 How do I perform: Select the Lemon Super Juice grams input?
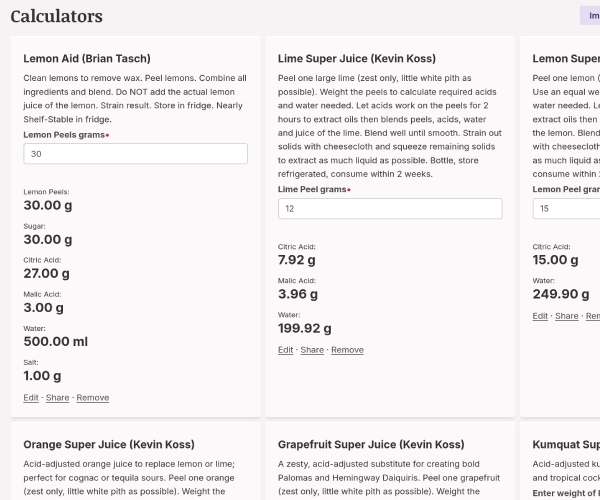click(x=566, y=209)
